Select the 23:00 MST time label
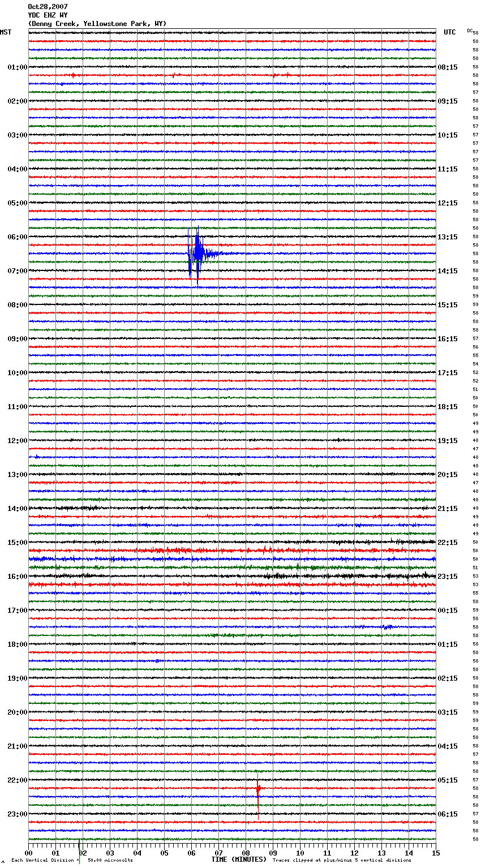Screen dimensions: 481x868 (17, 814)
